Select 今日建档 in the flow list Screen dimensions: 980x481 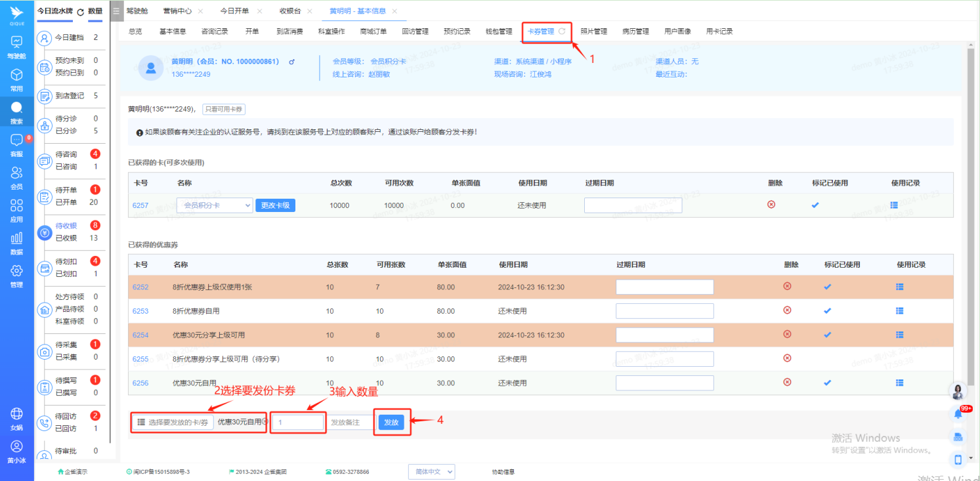coord(70,37)
